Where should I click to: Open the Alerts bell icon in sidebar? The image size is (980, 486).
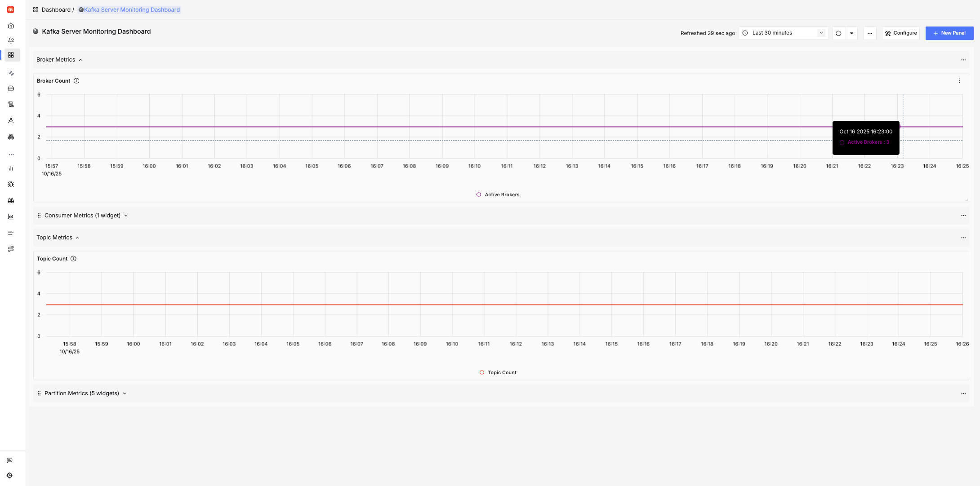pyautogui.click(x=11, y=40)
